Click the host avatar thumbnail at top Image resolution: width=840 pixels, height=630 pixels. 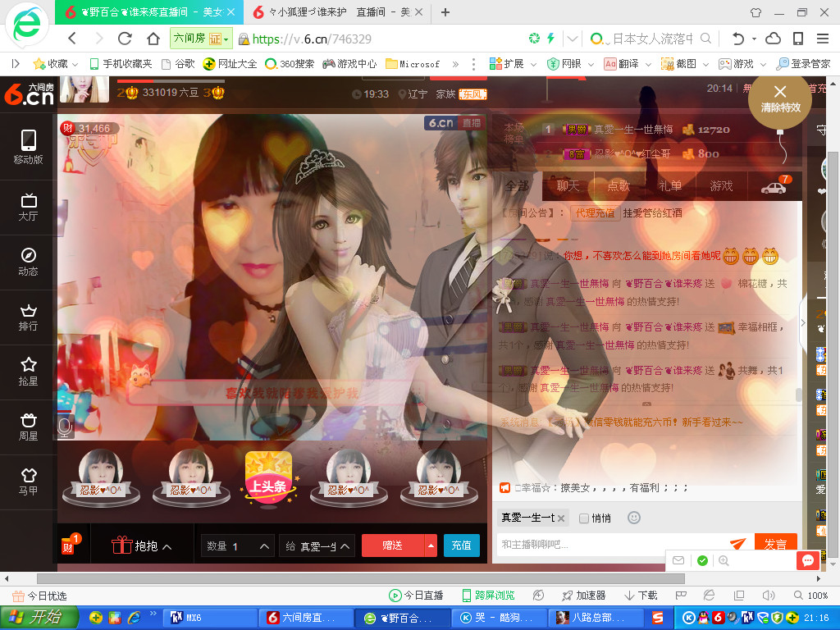click(x=84, y=89)
